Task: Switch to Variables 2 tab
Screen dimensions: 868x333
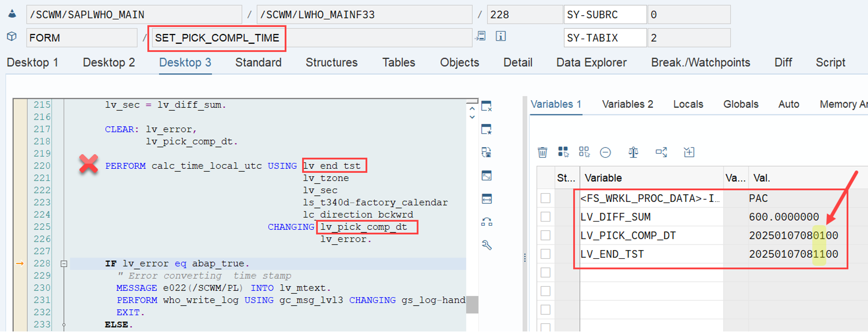Action: (627, 104)
